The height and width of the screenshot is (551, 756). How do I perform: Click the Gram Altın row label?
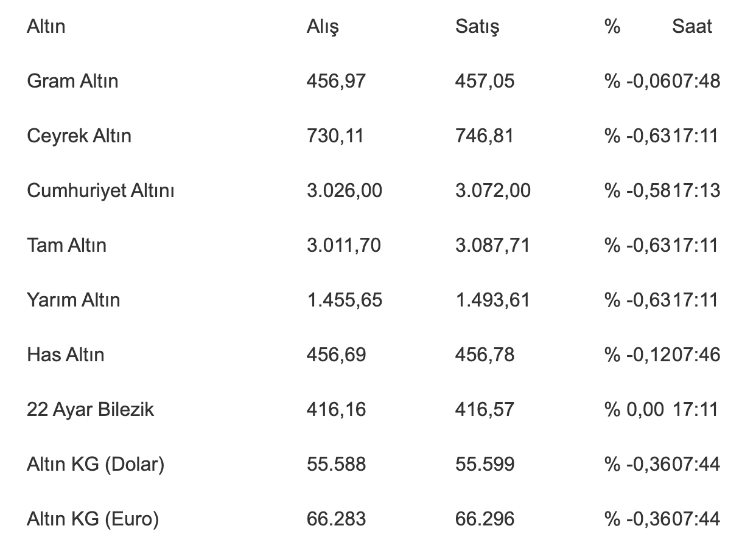click(x=72, y=81)
